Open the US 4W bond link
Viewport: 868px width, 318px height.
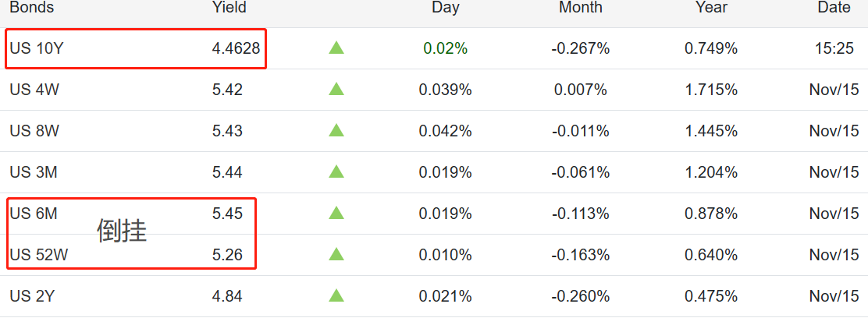pos(34,90)
